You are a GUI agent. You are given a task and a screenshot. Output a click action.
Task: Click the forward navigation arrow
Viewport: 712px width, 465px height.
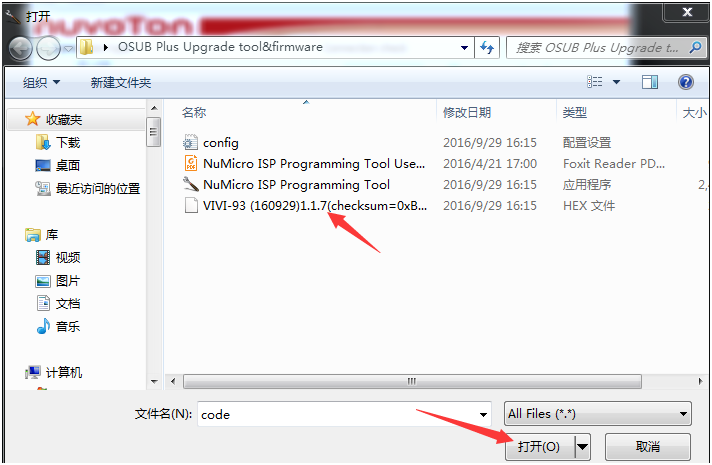48,48
